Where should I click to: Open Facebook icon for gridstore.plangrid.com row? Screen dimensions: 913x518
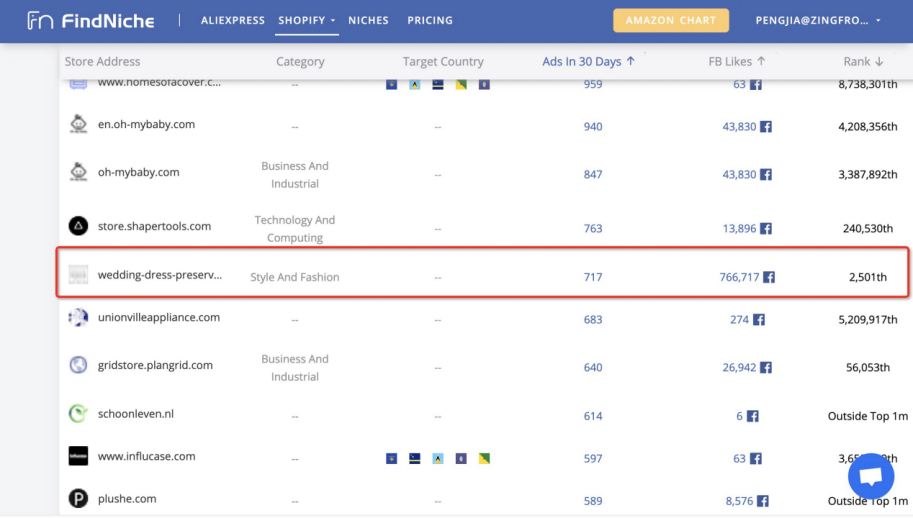766,368
